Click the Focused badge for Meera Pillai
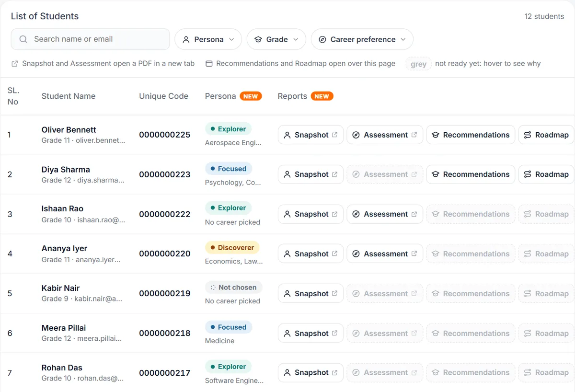This screenshot has width=575, height=392. pos(229,327)
